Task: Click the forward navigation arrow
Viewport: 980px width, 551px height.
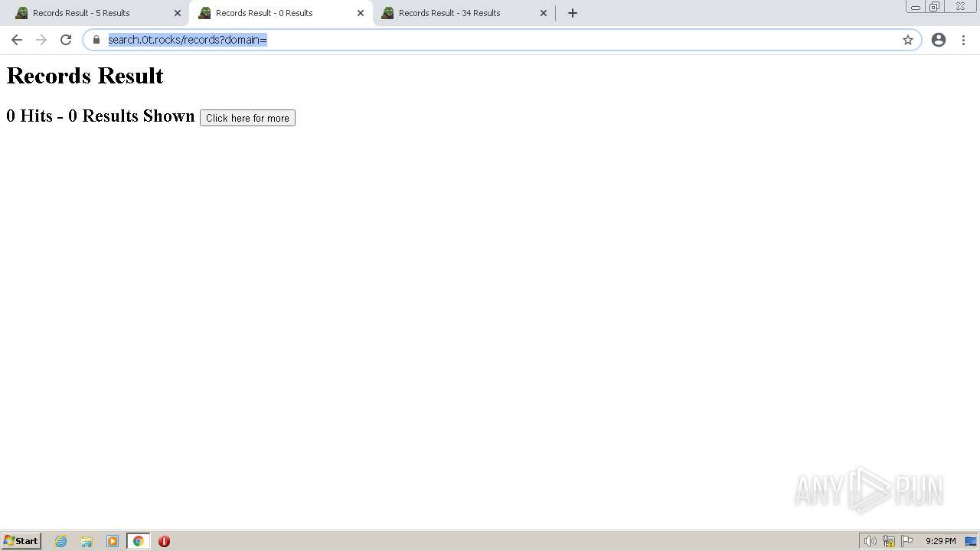Action: pos(41,40)
